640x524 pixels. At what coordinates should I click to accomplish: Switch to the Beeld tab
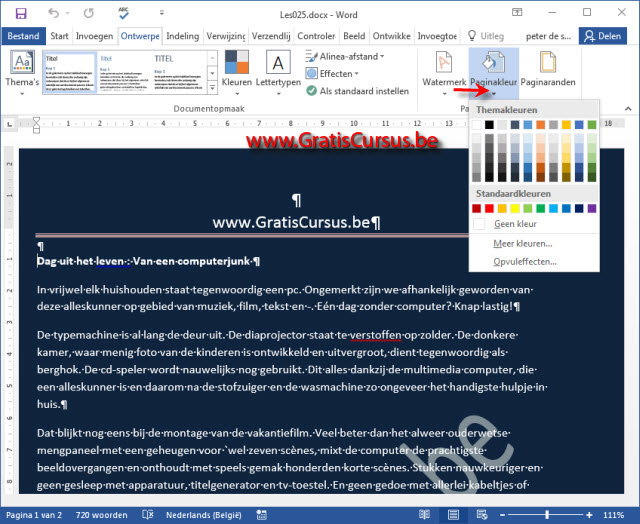(354, 36)
